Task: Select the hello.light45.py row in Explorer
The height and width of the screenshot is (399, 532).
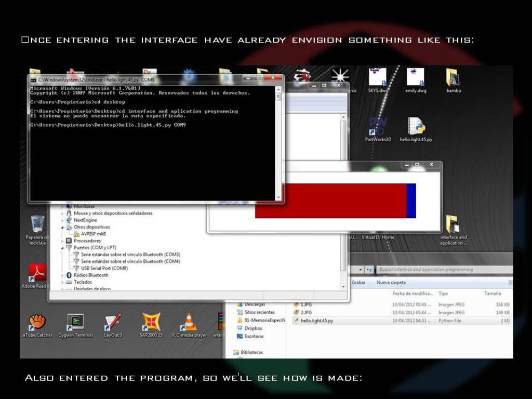Action: click(x=402, y=321)
